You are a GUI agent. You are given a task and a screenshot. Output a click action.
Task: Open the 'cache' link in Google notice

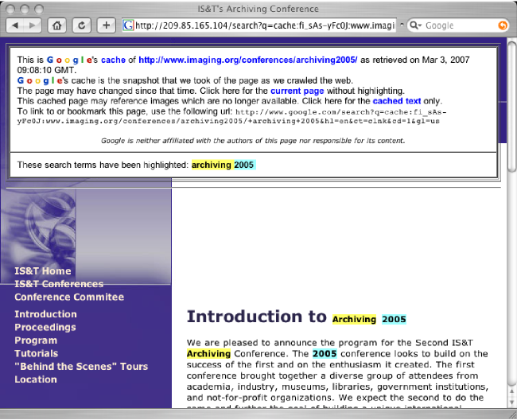pos(113,60)
